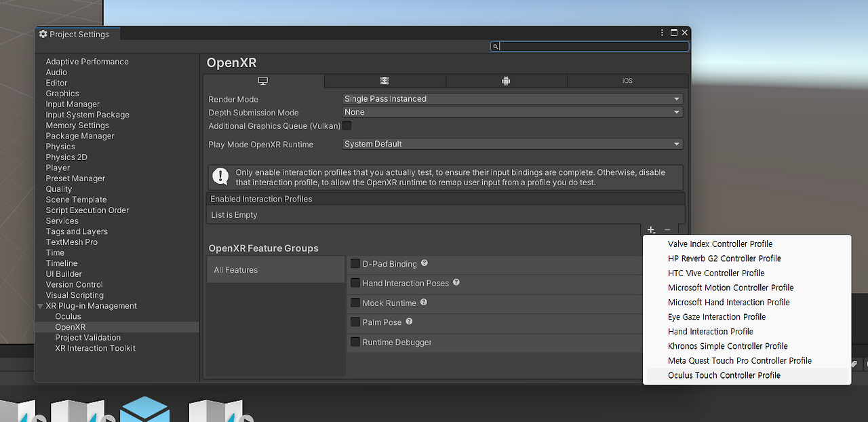Image resolution: width=868 pixels, height=422 pixels.
Task: Open Physics settings
Action: coord(60,147)
